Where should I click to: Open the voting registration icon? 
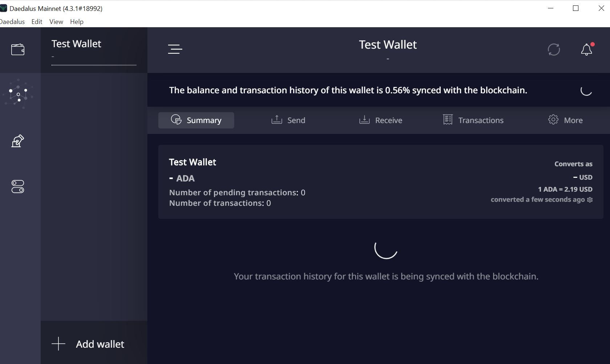[x=18, y=141]
